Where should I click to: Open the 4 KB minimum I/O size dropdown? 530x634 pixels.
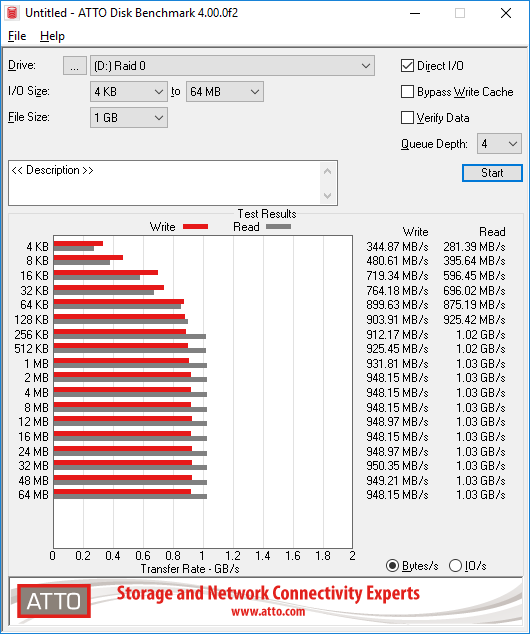[x=129, y=92]
